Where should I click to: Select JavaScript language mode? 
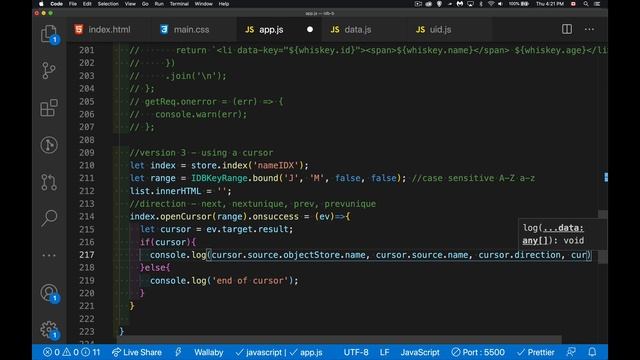(420, 352)
